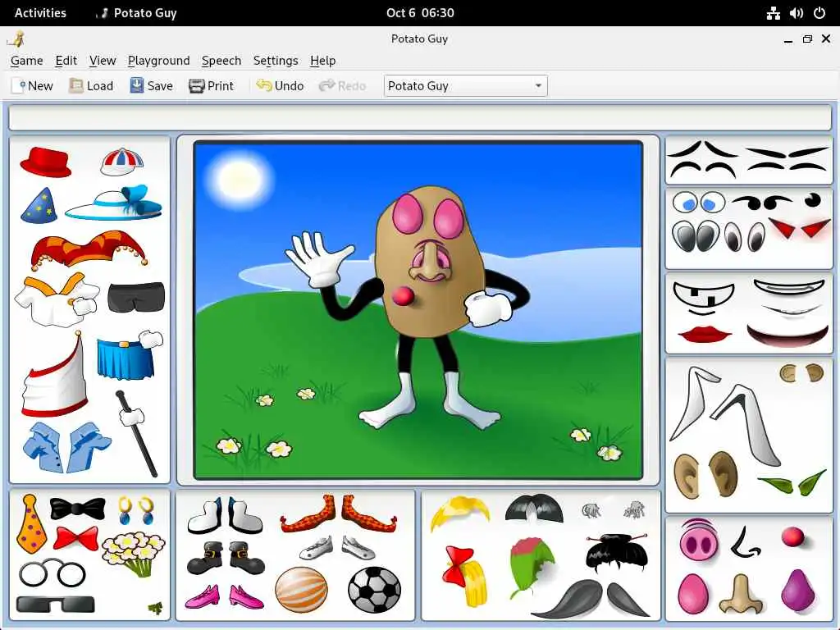Open the Settings menu

(276, 61)
